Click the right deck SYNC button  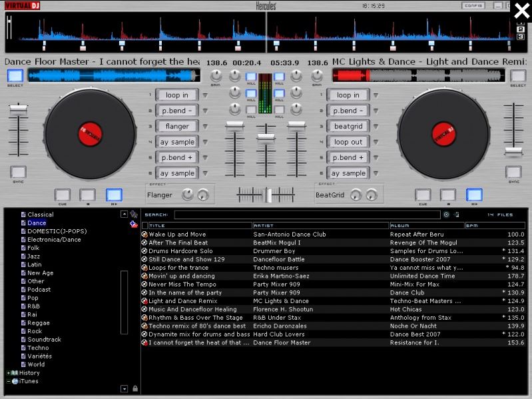pos(513,172)
